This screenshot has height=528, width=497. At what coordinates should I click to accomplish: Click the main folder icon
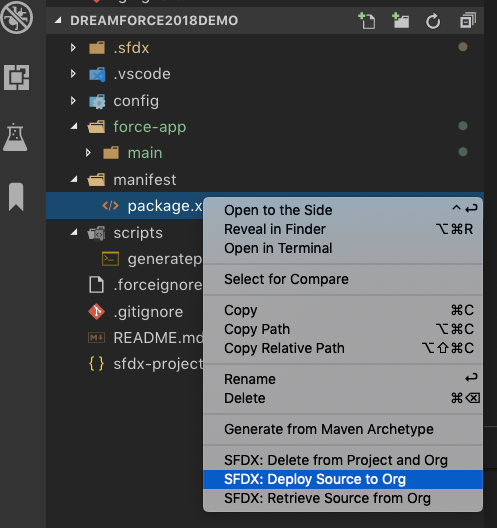click(111, 153)
